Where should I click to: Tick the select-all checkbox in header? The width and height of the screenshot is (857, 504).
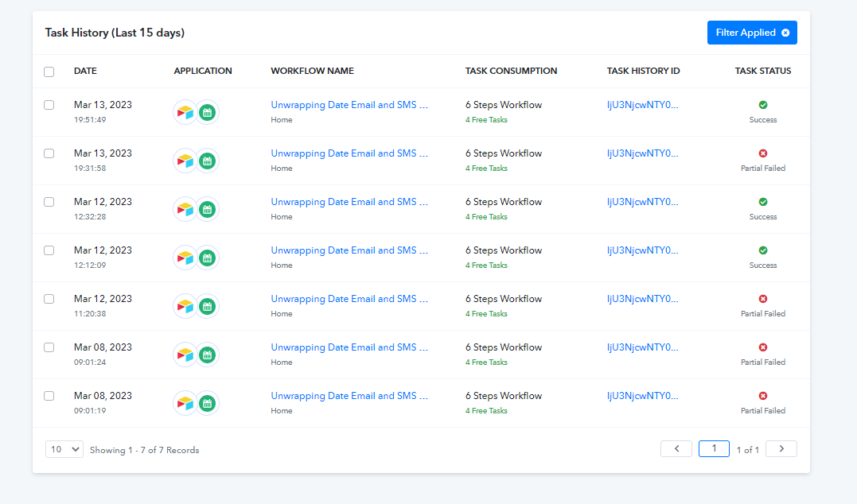[x=49, y=72]
